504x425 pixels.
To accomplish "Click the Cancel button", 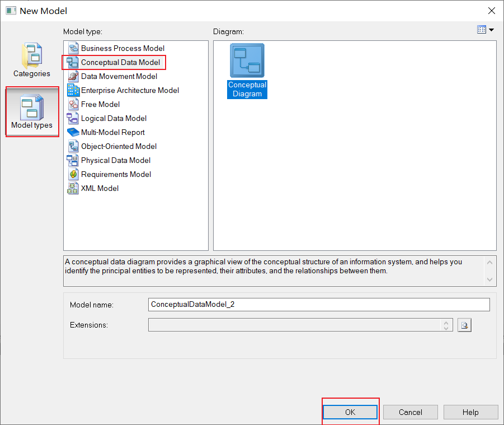I will click(x=411, y=412).
